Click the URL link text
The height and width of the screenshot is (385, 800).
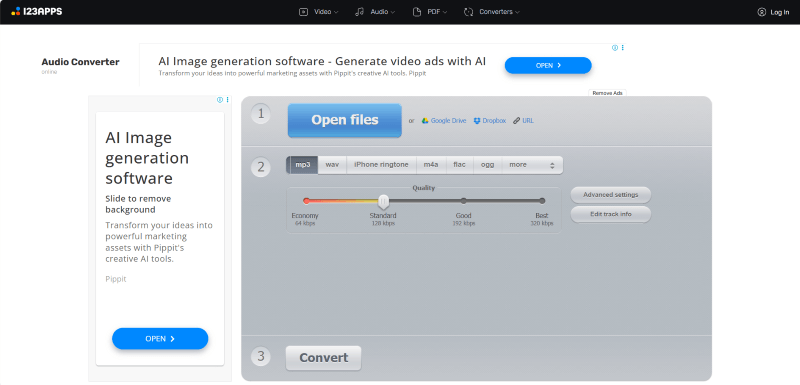(x=528, y=121)
